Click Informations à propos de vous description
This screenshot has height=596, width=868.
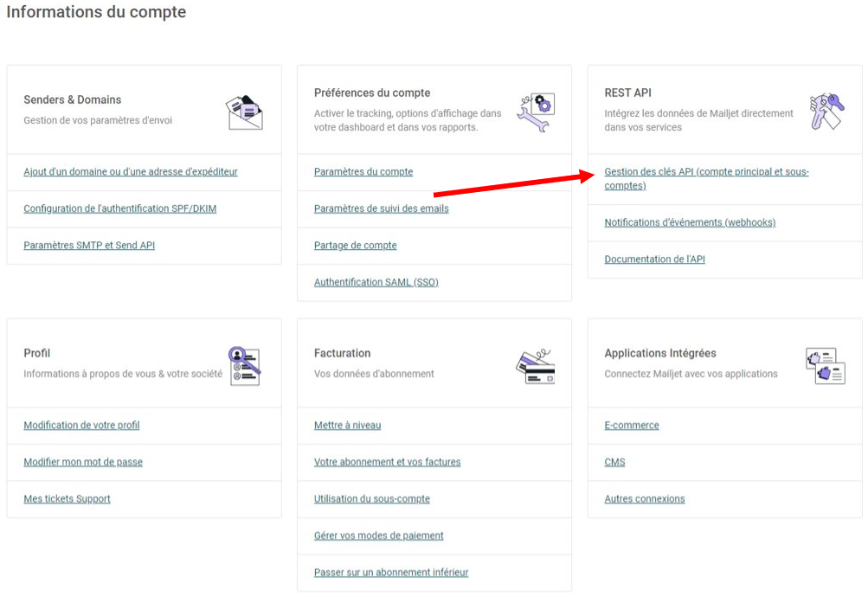pos(123,374)
